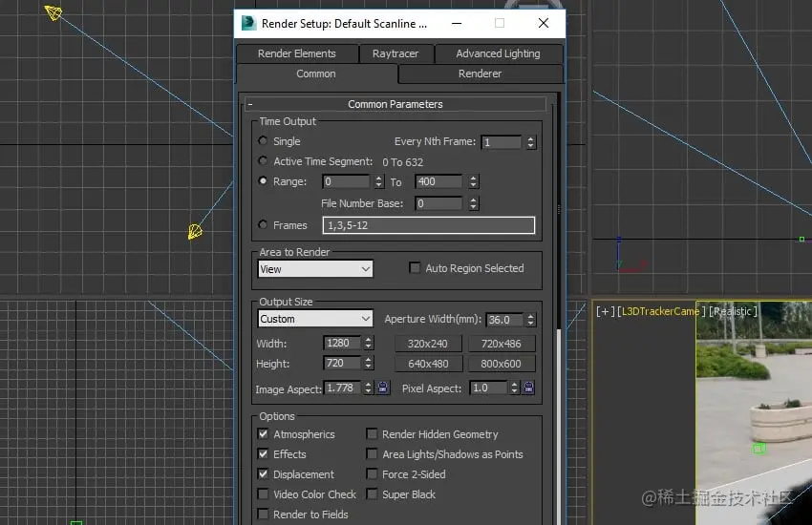Choose the 800x600 preset

502,364
